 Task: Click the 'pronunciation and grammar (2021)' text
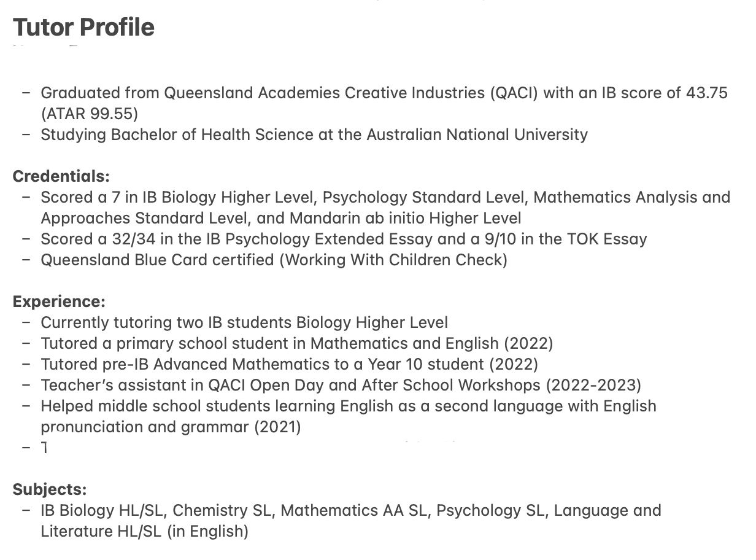pos(171,427)
